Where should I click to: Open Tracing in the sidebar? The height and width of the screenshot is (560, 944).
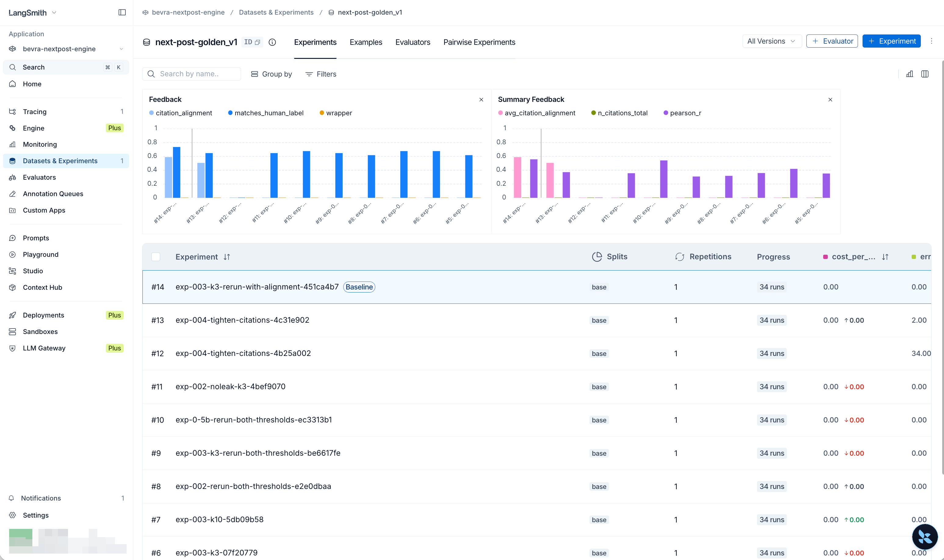point(66,112)
